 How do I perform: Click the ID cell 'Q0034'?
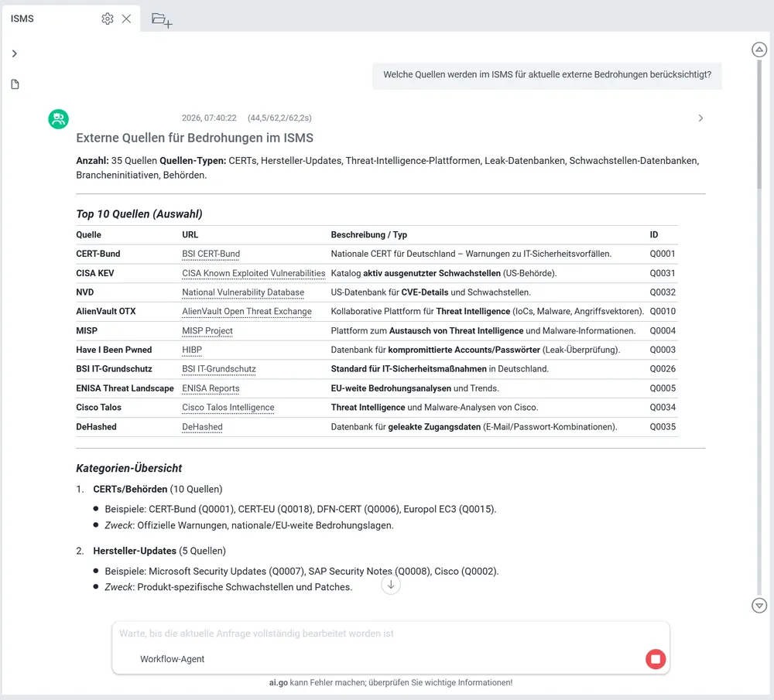tap(662, 408)
